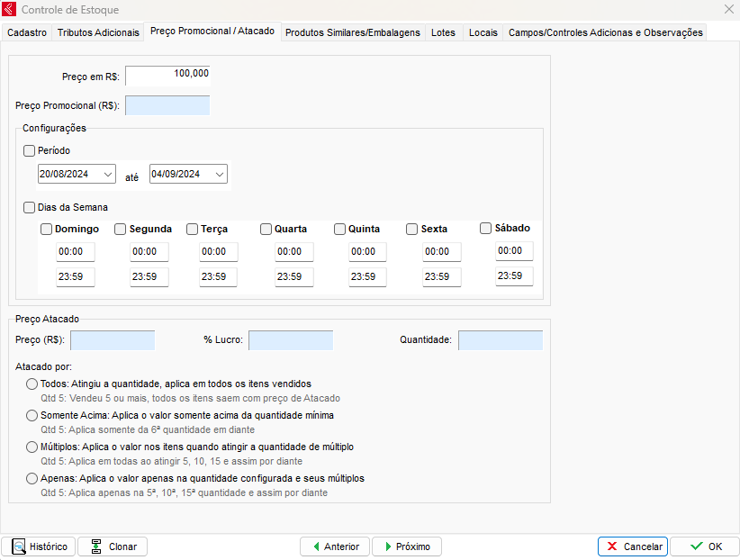Expand the end date 04/09/2024 dropdown
Image resolution: width=740 pixels, height=560 pixels.
[x=220, y=174]
